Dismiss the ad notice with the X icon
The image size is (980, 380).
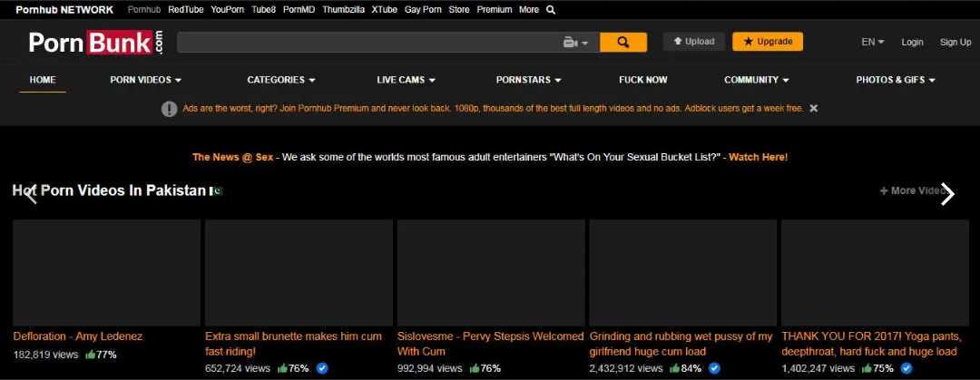pos(814,108)
